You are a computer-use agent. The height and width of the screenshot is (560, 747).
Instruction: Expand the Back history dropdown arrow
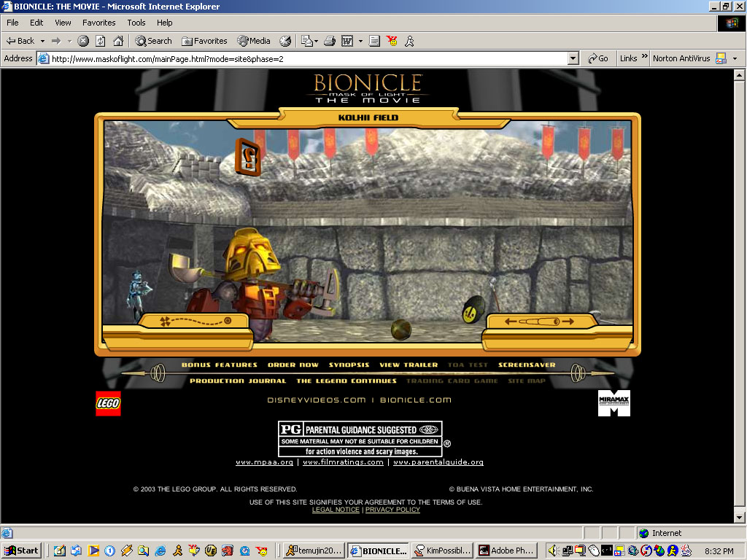42,41
